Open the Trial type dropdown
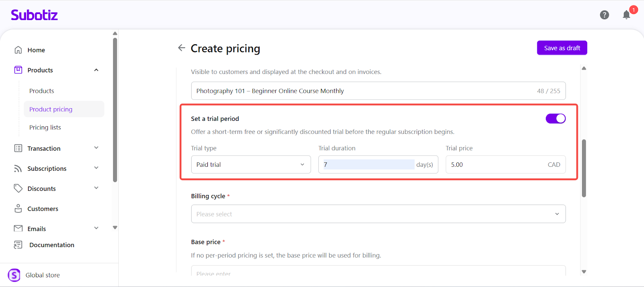 pyautogui.click(x=251, y=164)
